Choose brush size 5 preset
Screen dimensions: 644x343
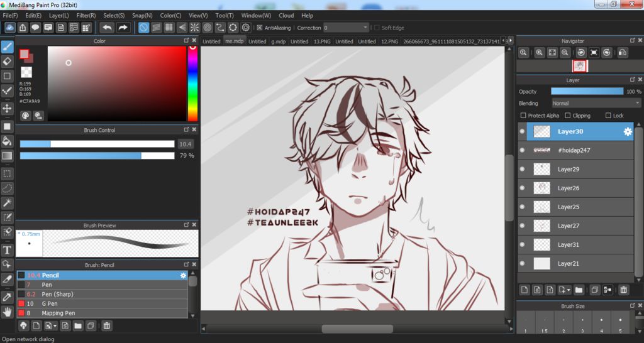[620, 323]
